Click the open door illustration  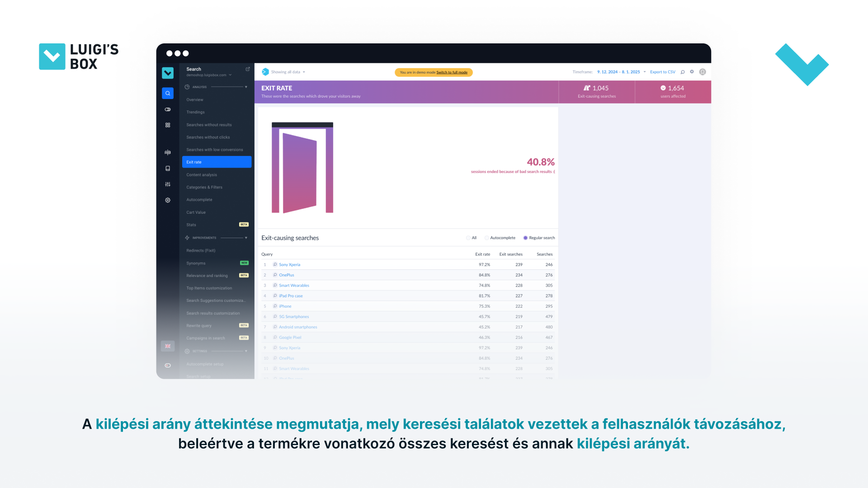302,168
